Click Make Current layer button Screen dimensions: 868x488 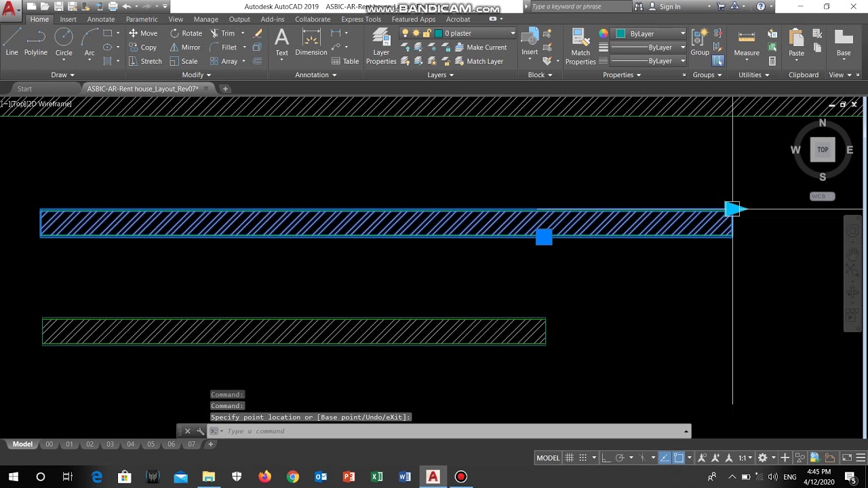480,47
